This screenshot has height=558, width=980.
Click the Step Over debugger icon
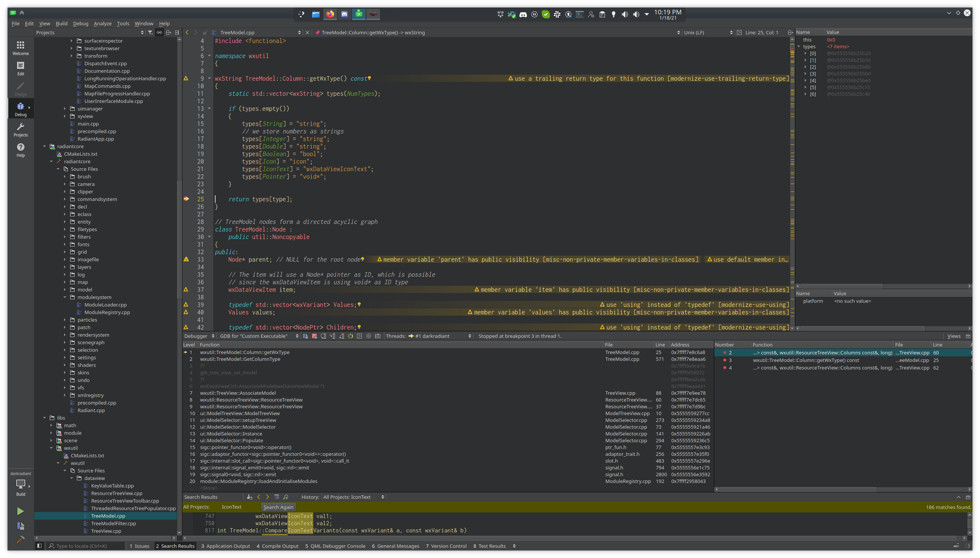(323, 336)
